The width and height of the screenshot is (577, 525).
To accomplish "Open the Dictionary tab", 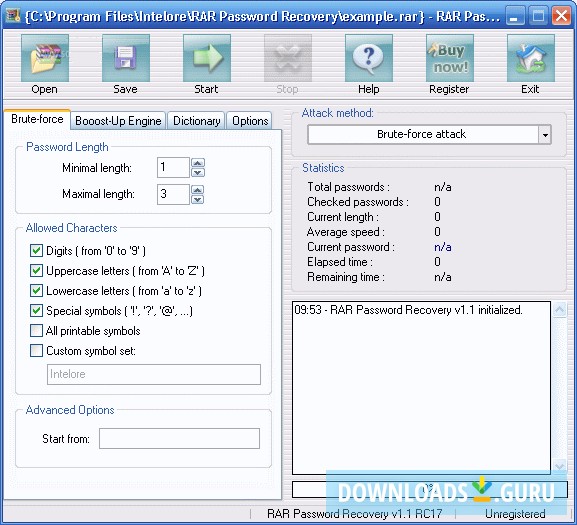I will click(x=197, y=121).
